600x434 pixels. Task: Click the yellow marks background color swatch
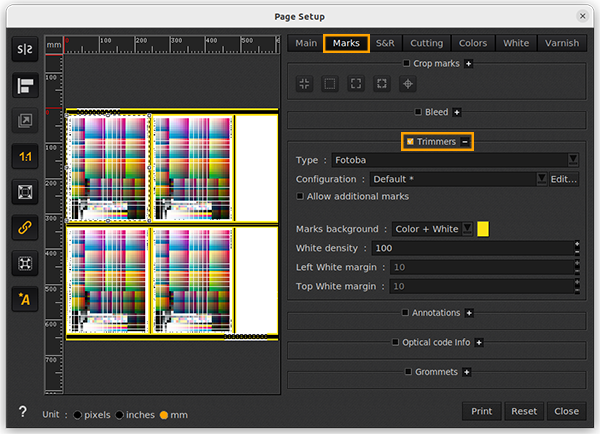pos(483,229)
